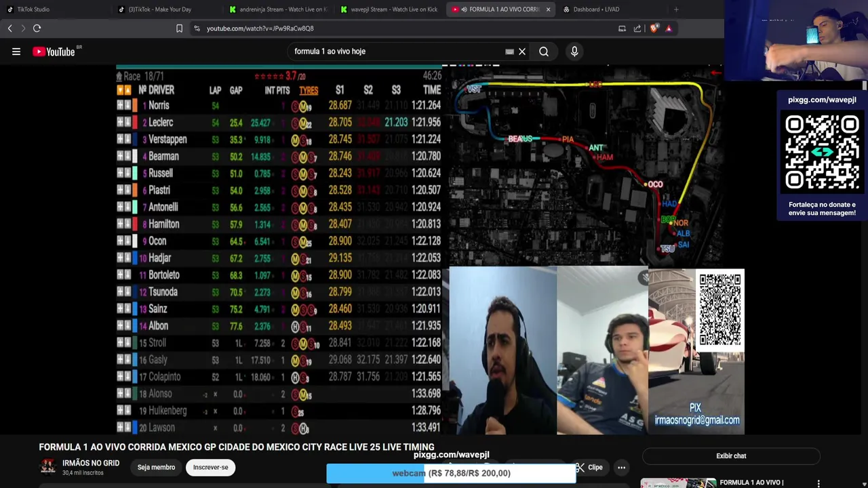Click the Lawson row in timing table
The height and width of the screenshot is (488, 868).
point(279,428)
